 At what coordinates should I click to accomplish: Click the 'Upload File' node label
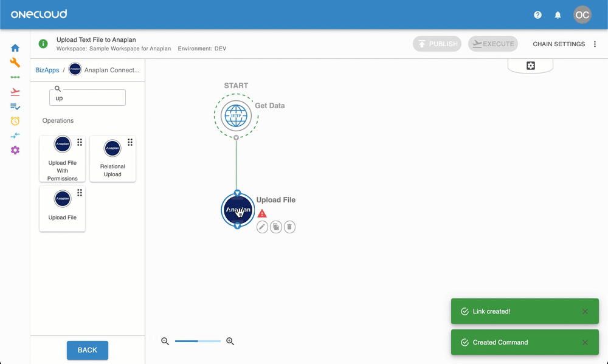275,200
